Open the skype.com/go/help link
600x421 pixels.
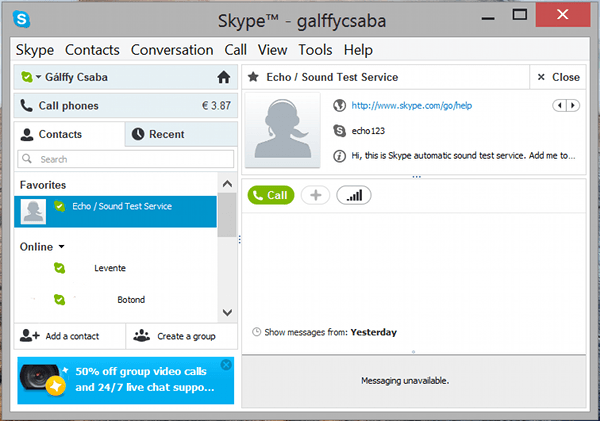[411, 106]
